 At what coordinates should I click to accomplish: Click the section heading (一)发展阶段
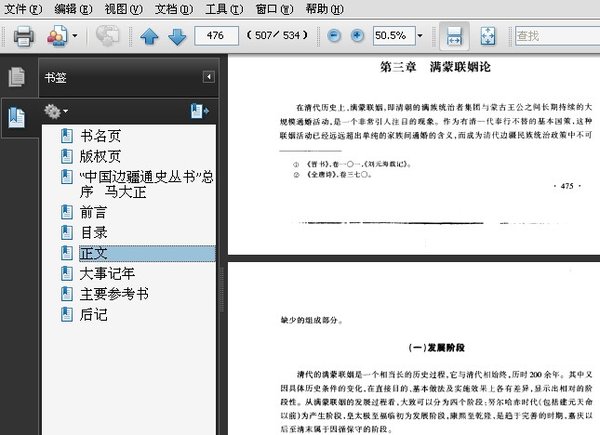(x=437, y=348)
